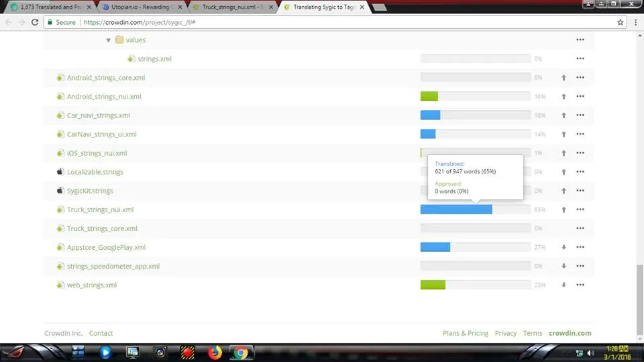Open more options for Car_navi_strings.xml

(580, 116)
